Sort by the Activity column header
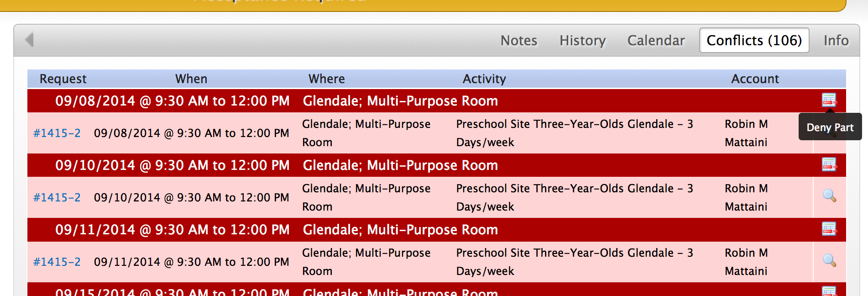Image resolution: width=868 pixels, height=296 pixels. pyautogui.click(x=484, y=79)
